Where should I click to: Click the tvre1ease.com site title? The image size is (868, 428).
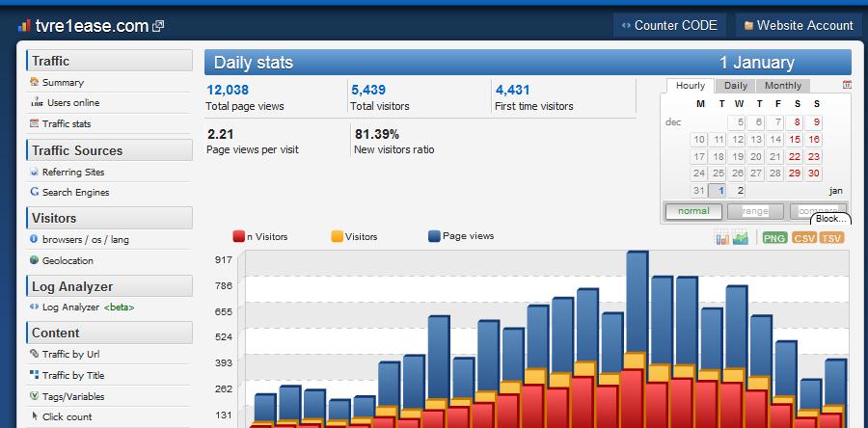[92, 25]
